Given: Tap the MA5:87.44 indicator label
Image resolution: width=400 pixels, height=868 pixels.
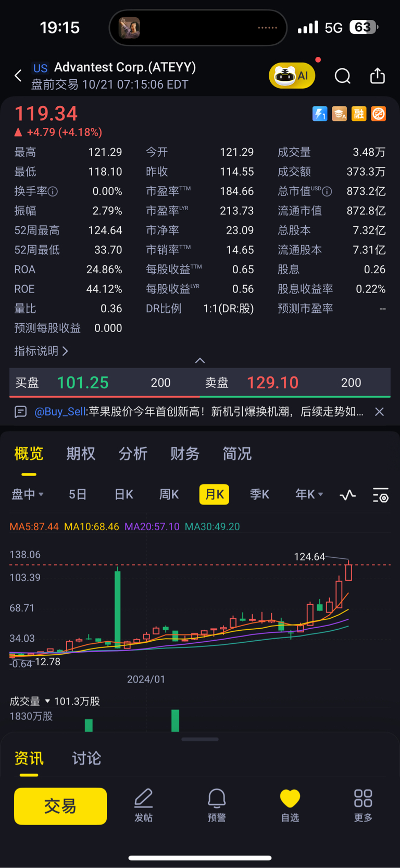Looking at the screenshot, I should point(34,527).
